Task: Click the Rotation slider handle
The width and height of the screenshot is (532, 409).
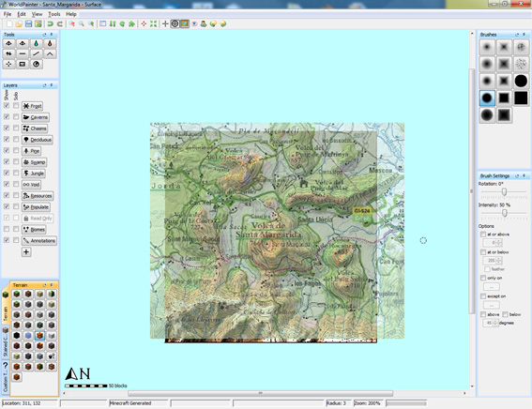Action: [x=504, y=192]
